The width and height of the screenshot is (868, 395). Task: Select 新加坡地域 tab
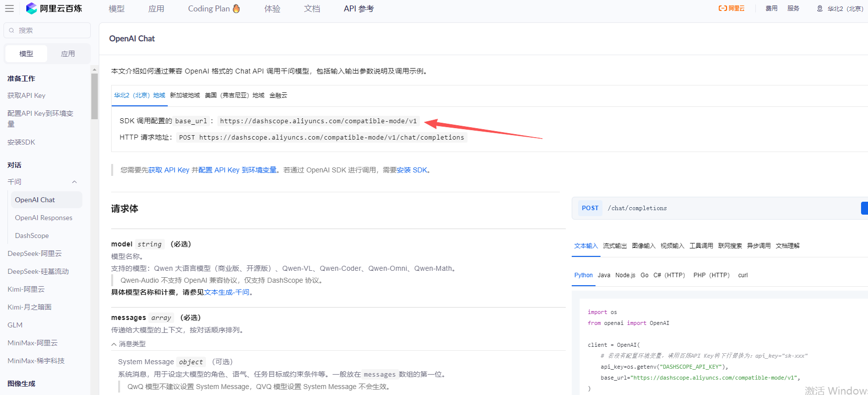[x=185, y=95]
